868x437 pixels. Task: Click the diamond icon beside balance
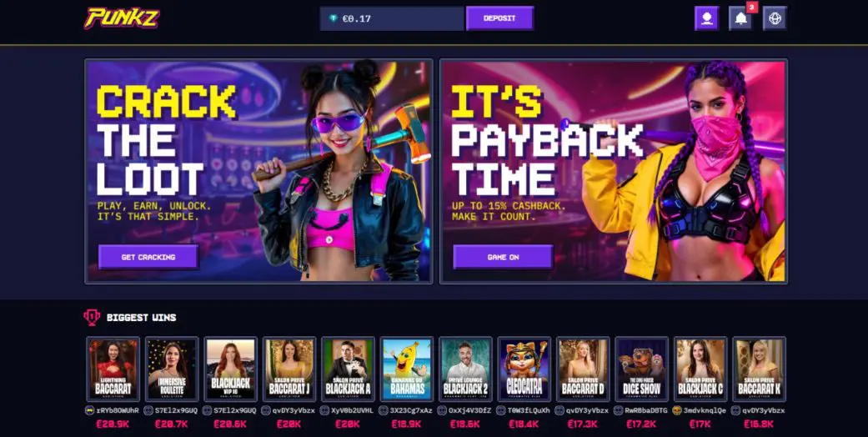click(x=334, y=18)
